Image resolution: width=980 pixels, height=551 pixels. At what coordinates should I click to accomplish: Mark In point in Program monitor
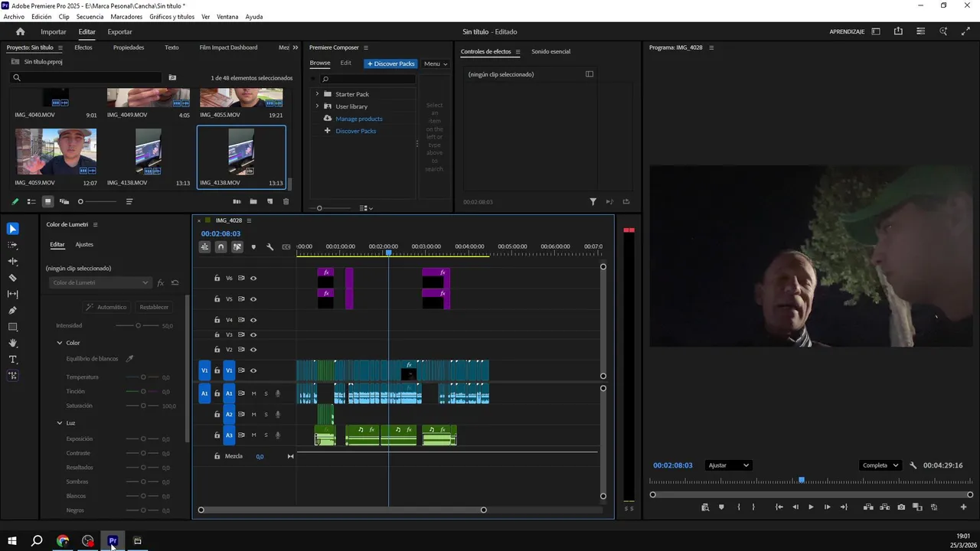739,507
